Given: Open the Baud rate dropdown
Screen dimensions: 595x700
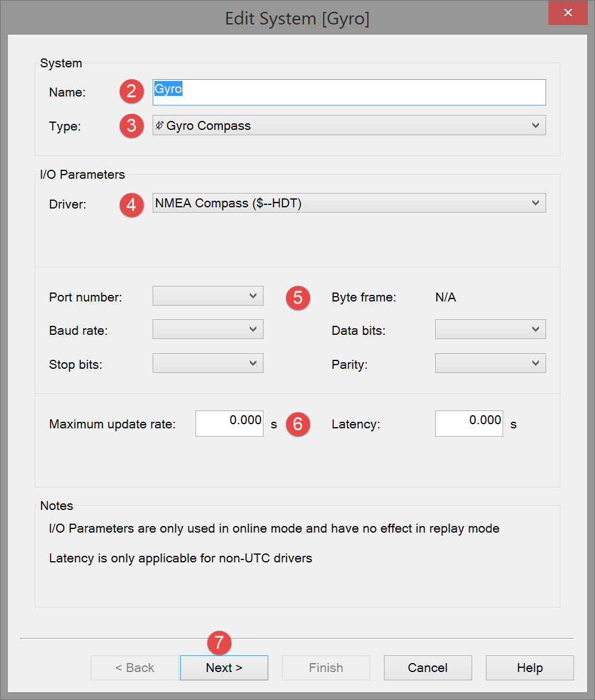Looking at the screenshot, I should [207, 329].
